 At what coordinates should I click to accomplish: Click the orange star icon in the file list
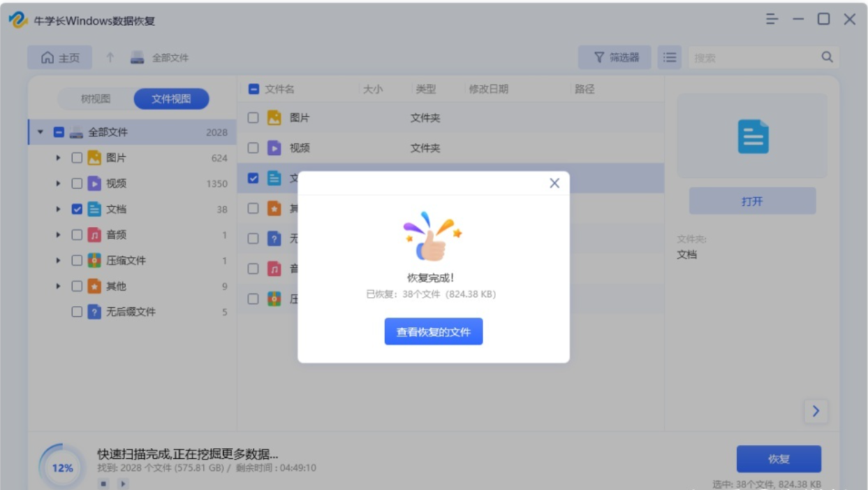click(x=274, y=208)
